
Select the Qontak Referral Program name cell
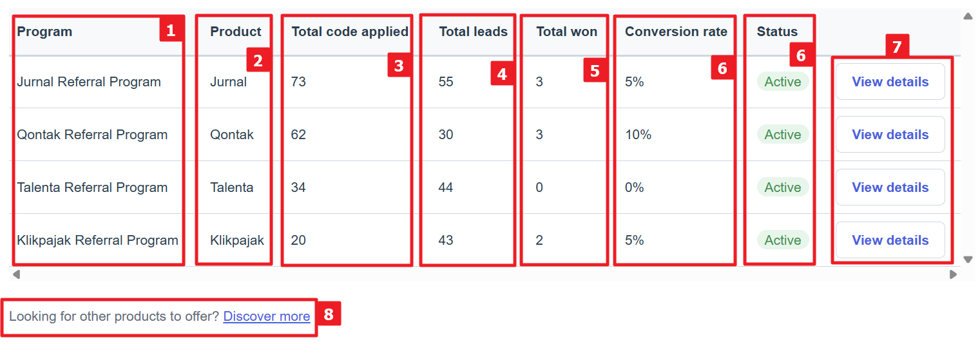(92, 135)
